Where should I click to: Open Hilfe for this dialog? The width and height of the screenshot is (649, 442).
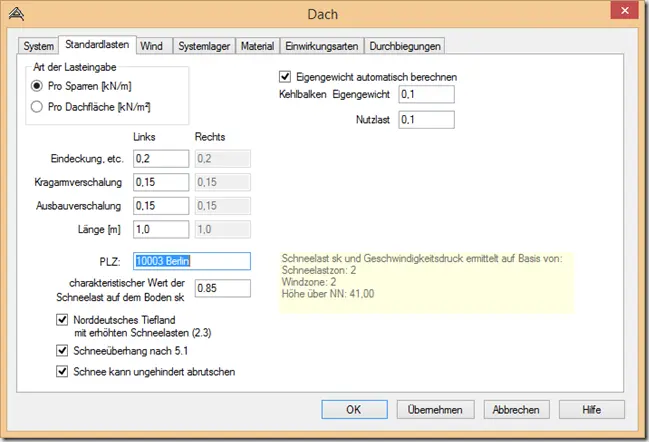click(591, 410)
